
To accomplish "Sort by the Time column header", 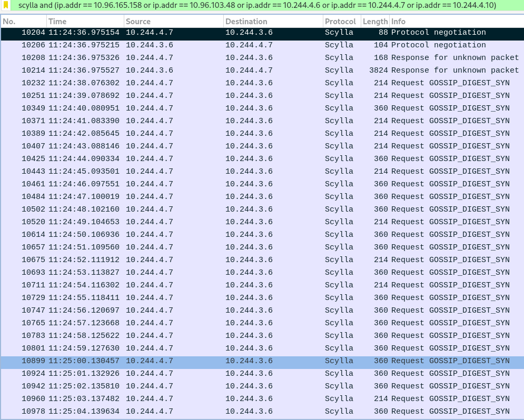I will point(85,22).
